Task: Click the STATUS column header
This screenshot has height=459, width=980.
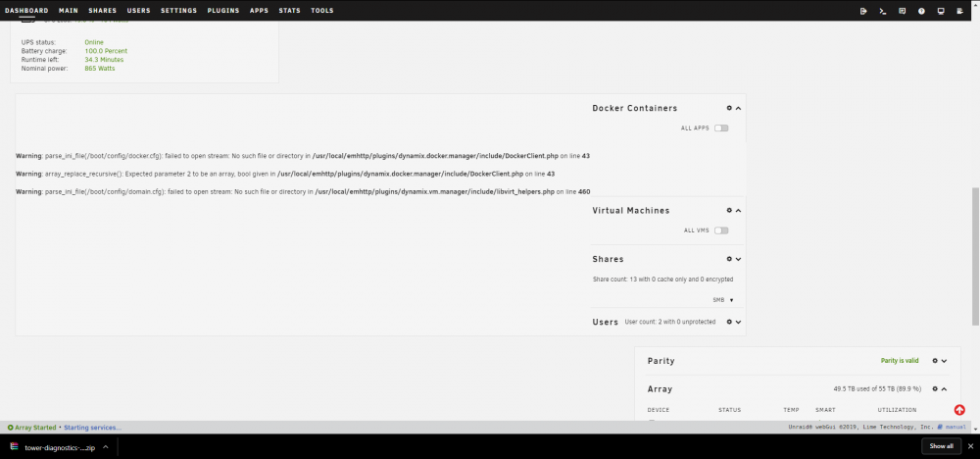Action: click(x=730, y=410)
